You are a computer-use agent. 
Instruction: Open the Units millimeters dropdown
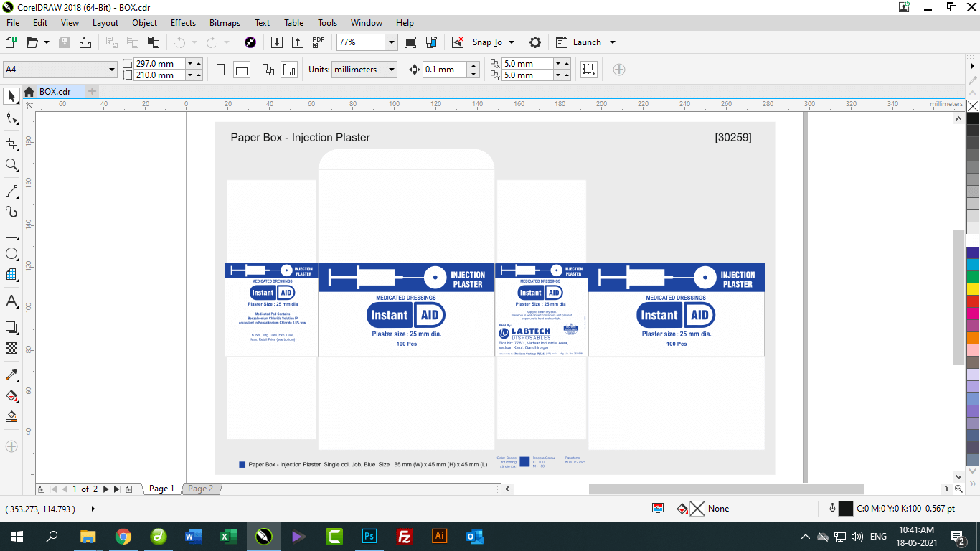tap(392, 70)
